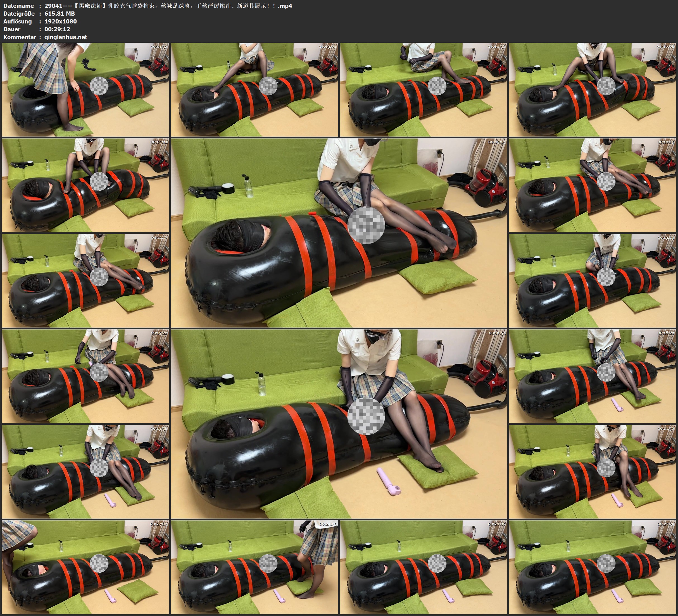Open the large frame at 00:09:13
This screenshot has width=678, height=616.
coord(339,233)
